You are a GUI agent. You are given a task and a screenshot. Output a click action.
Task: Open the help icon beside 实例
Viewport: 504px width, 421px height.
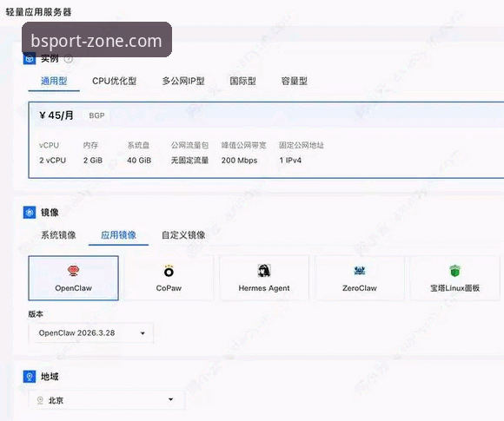click(x=69, y=59)
